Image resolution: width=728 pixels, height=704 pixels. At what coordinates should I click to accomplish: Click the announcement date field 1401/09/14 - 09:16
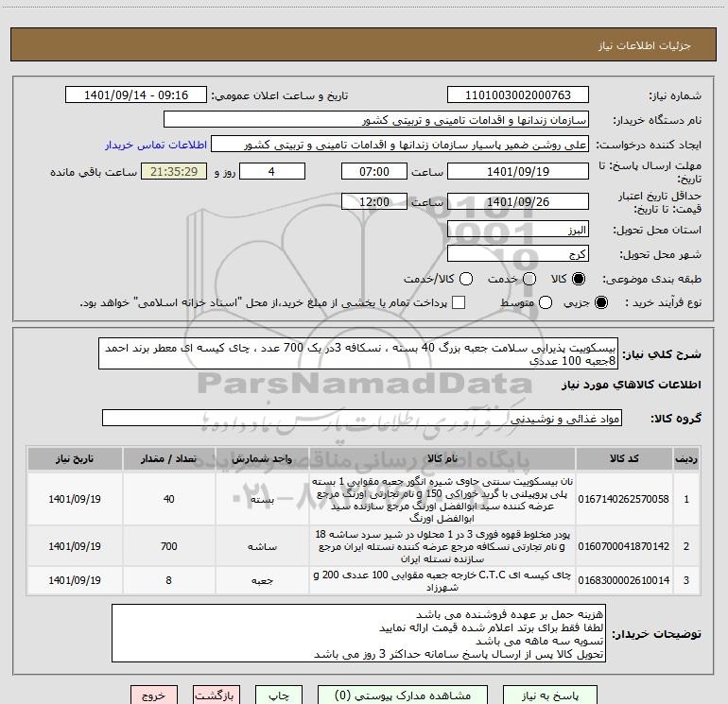[x=136, y=94]
